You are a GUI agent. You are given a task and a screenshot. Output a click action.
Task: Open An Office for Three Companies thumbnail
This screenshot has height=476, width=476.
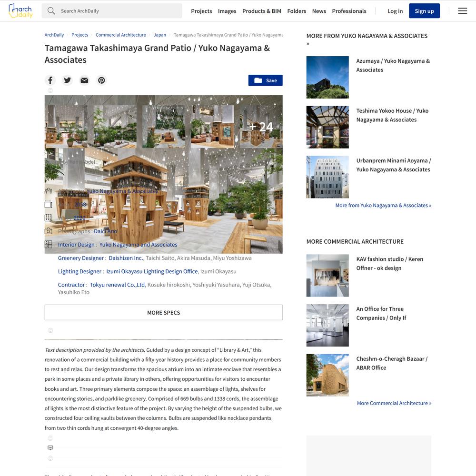tap(327, 325)
